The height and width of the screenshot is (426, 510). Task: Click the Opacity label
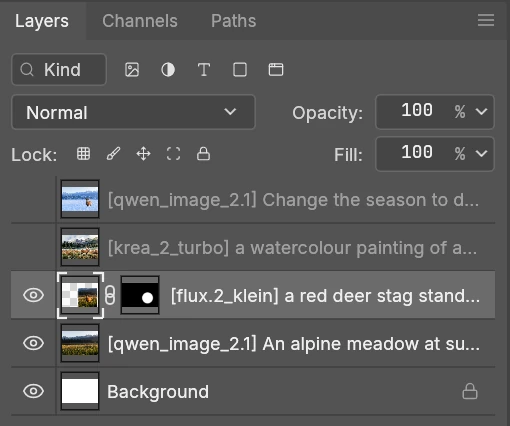pos(327,113)
